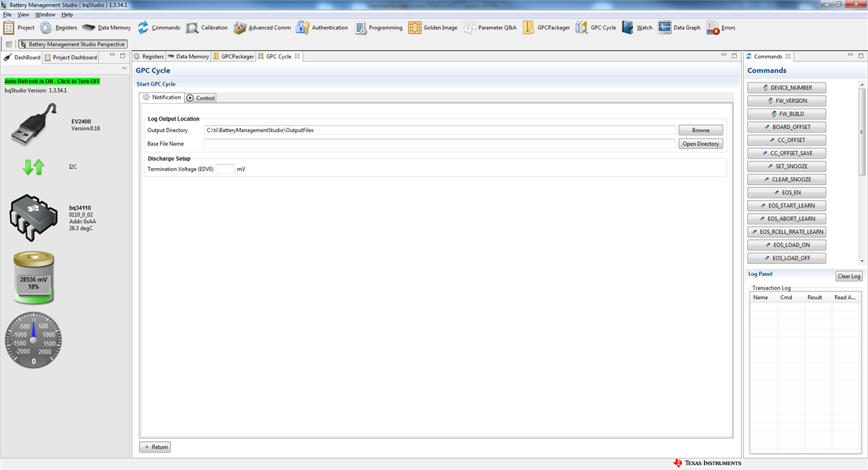Open the Errors toolbar icon
The width and height of the screenshot is (868, 470).
pos(713,28)
